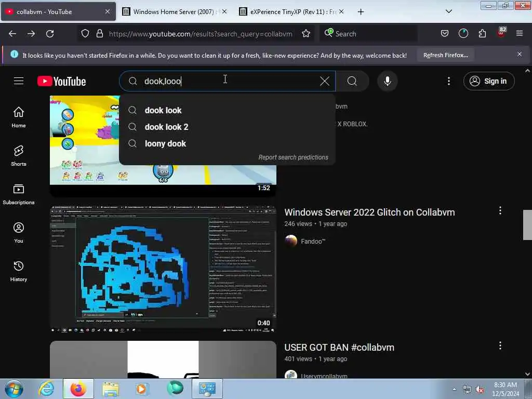Open the Firefox account circle icon
Viewport: 532px width, 399px height.
[x=463, y=34]
